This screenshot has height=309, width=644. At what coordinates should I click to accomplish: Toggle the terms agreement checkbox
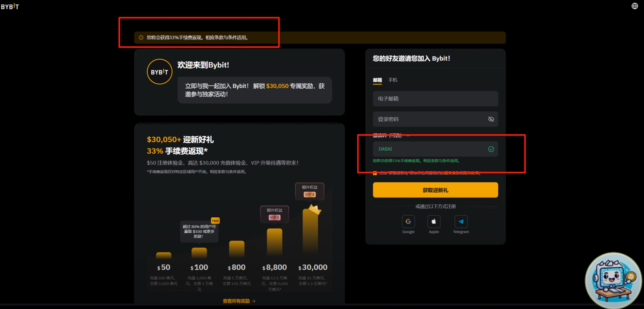375,173
